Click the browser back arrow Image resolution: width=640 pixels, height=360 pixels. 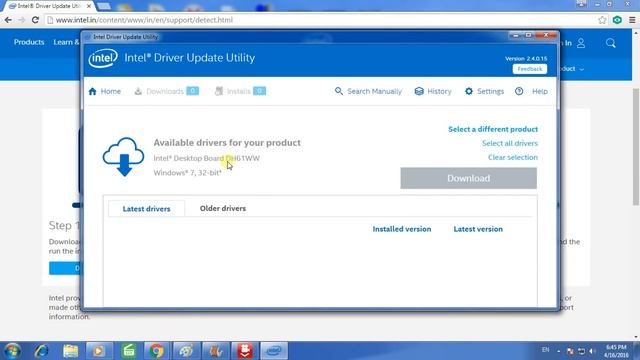pos(8,20)
